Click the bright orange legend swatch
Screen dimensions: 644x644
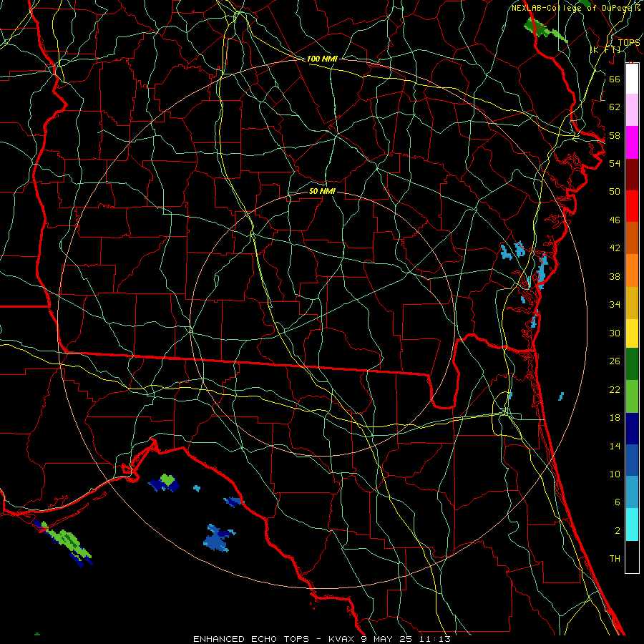tap(632, 270)
